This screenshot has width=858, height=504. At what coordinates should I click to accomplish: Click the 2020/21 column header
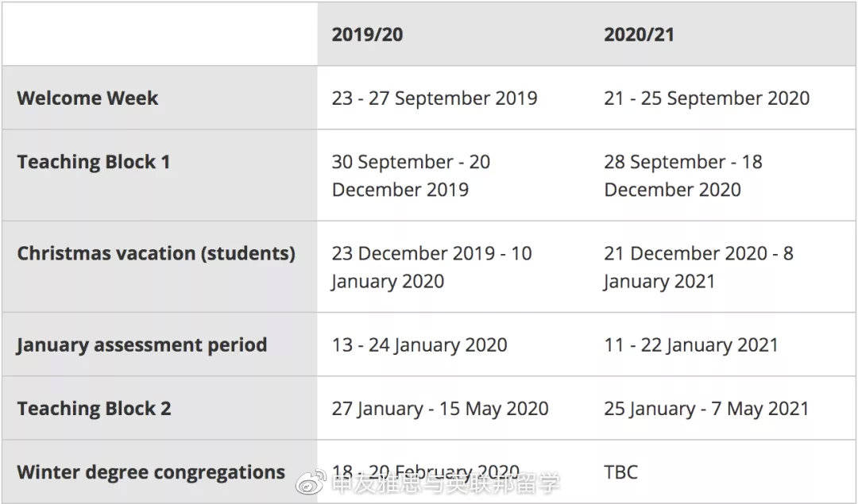pos(639,34)
